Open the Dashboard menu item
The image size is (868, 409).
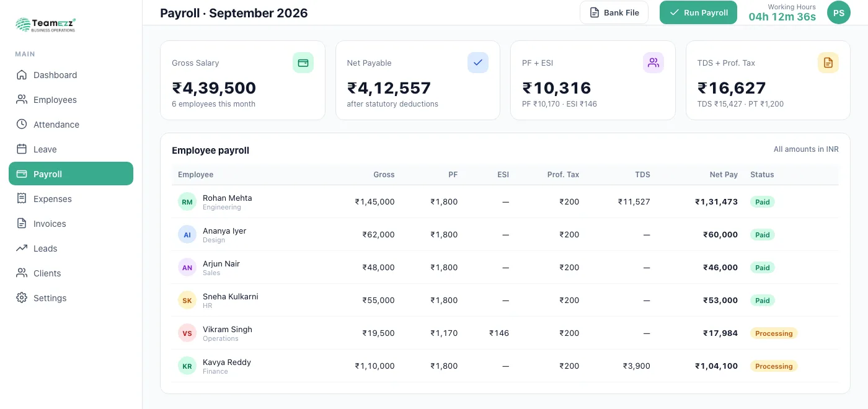[x=71, y=75]
